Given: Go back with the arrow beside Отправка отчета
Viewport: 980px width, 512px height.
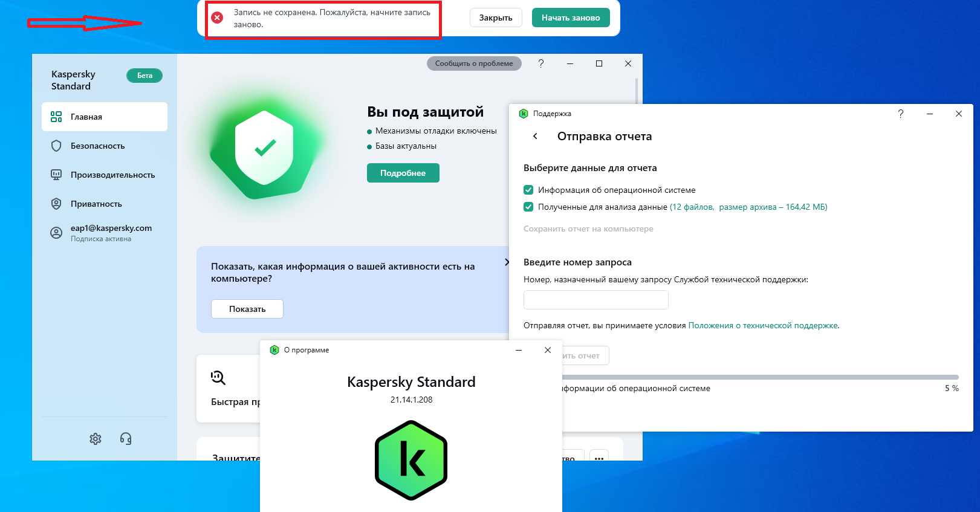Looking at the screenshot, I should tap(535, 136).
